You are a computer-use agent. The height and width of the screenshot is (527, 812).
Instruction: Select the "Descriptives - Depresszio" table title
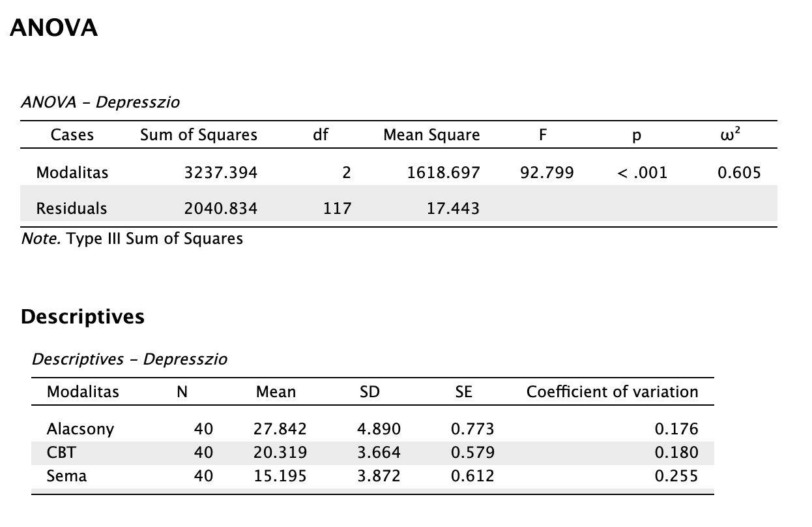[130, 359]
